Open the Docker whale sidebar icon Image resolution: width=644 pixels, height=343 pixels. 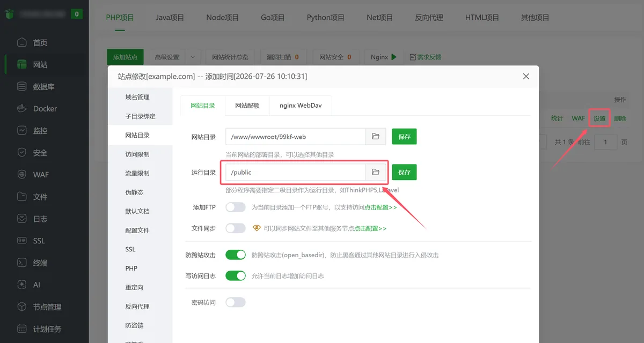pos(21,108)
